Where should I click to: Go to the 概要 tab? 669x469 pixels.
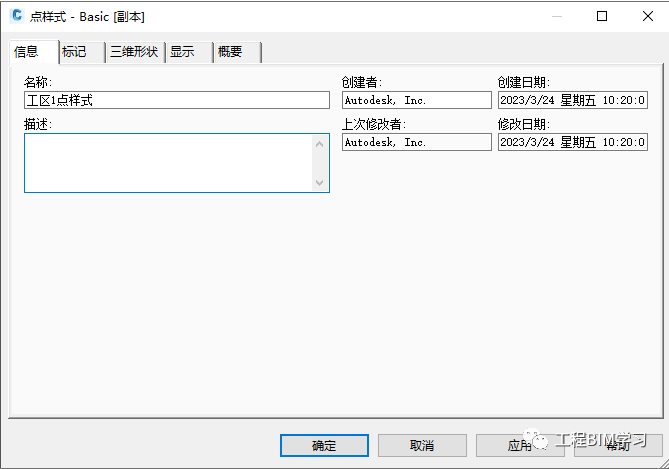click(x=238, y=52)
